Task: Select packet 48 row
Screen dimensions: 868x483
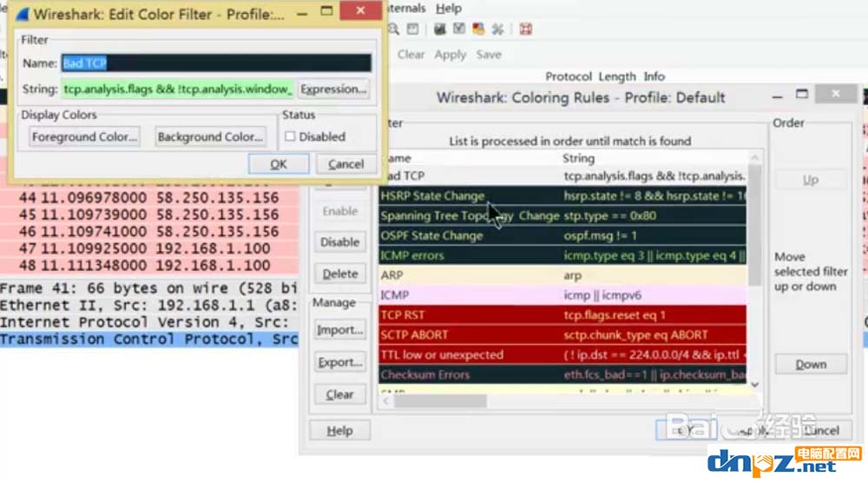Action: pyautogui.click(x=149, y=265)
